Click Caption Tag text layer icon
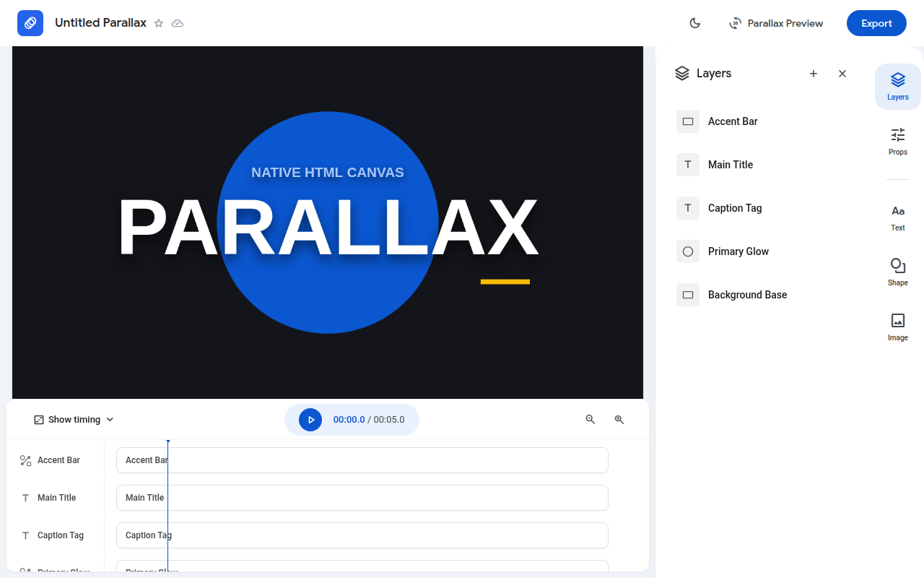Image resolution: width=924 pixels, height=578 pixels. (688, 208)
